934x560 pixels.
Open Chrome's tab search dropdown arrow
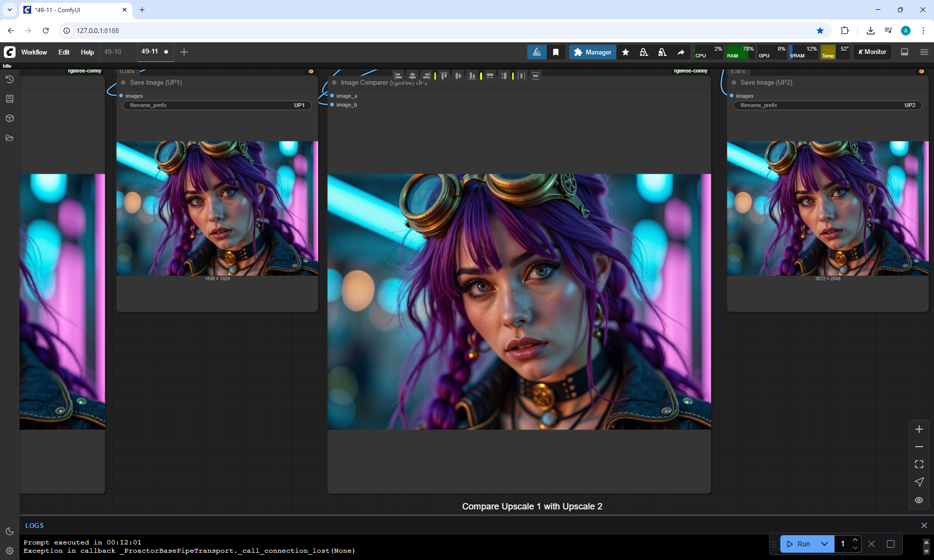9,10
